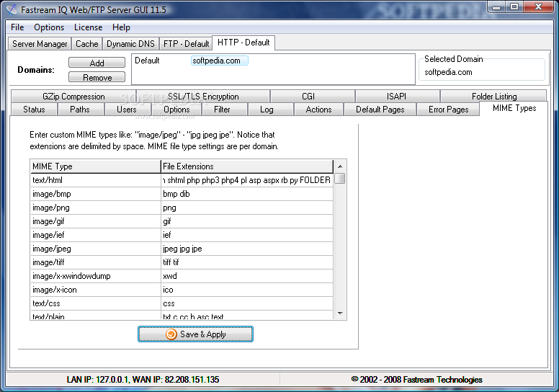Click the MIME Type column header
The width and height of the screenshot is (559, 392).
96,166
